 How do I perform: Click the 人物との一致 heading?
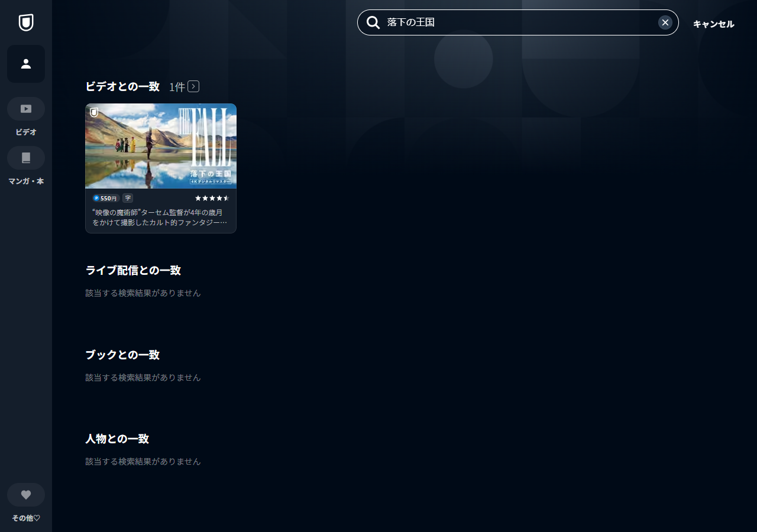117,439
